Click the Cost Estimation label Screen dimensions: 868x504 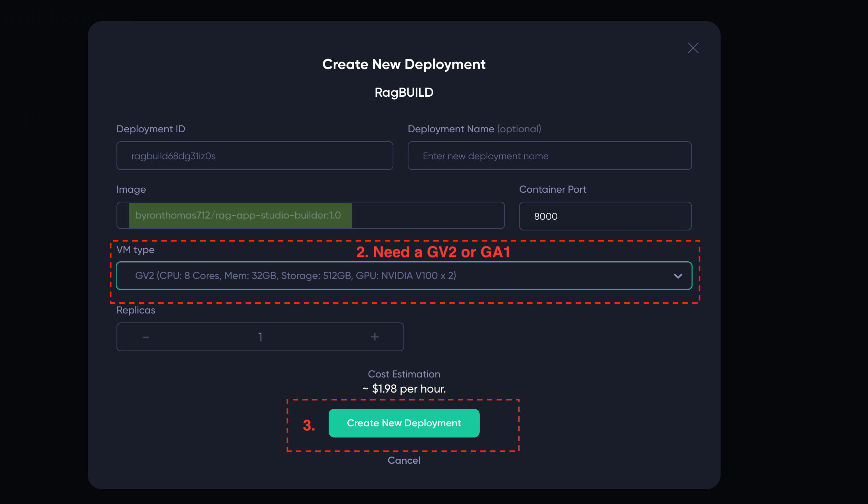tap(404, 374)
